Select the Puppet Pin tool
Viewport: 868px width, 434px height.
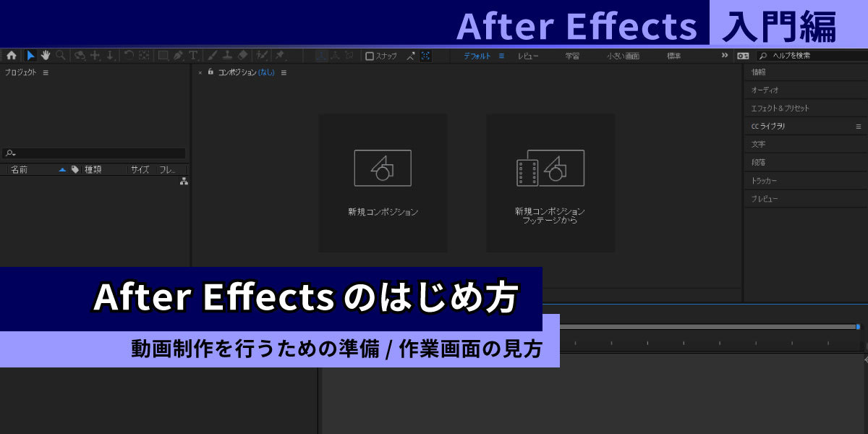(280, 55)
